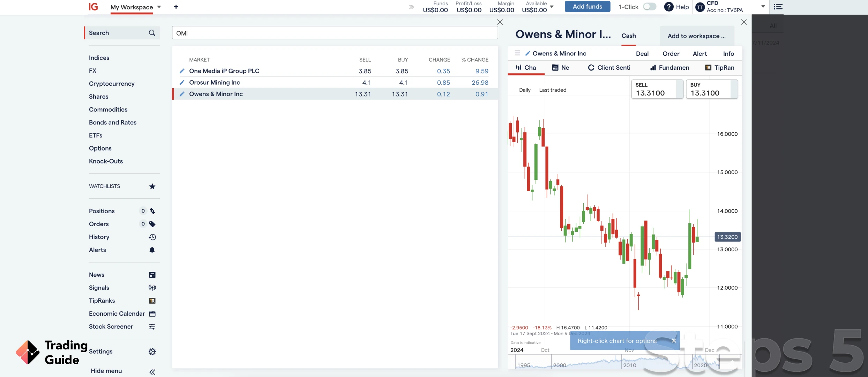Screen dimensions: 868x377
Task: Open the TipRanks tab
Action: [x=719, y=68]
